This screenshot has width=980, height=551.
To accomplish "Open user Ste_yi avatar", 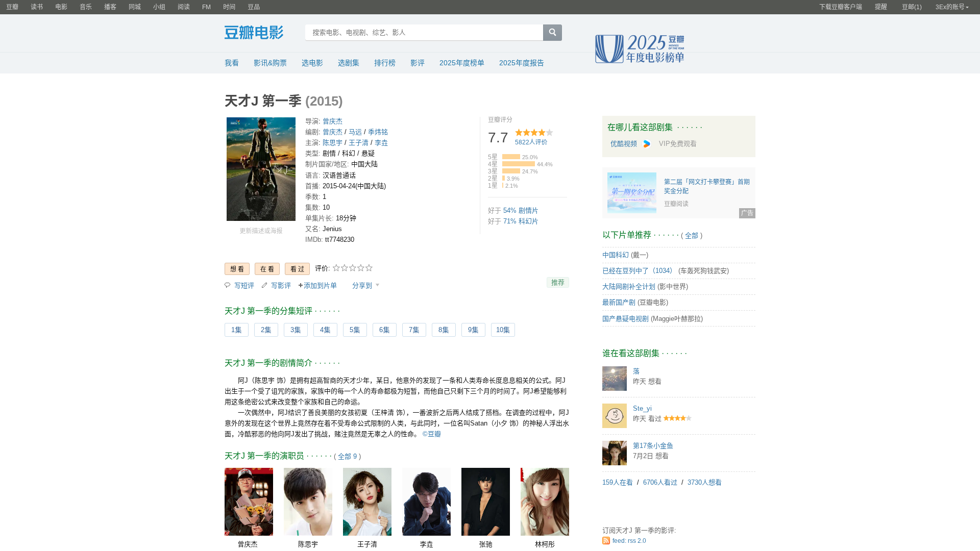I will [x=615, y=416].
